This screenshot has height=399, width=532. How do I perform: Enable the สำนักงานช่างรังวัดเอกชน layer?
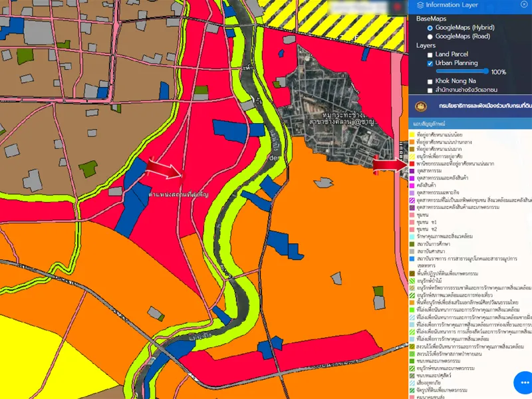430,90
